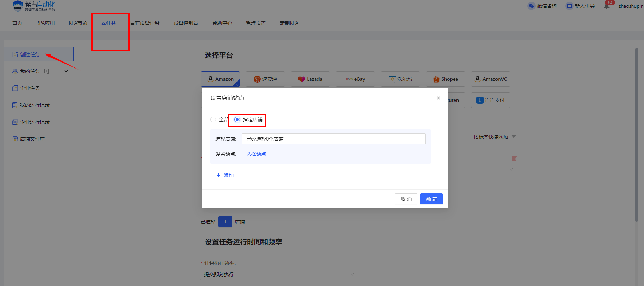Open 我的运行记录 in the sidebar
The width and height of the screenshot is (644, 286).
35,105
